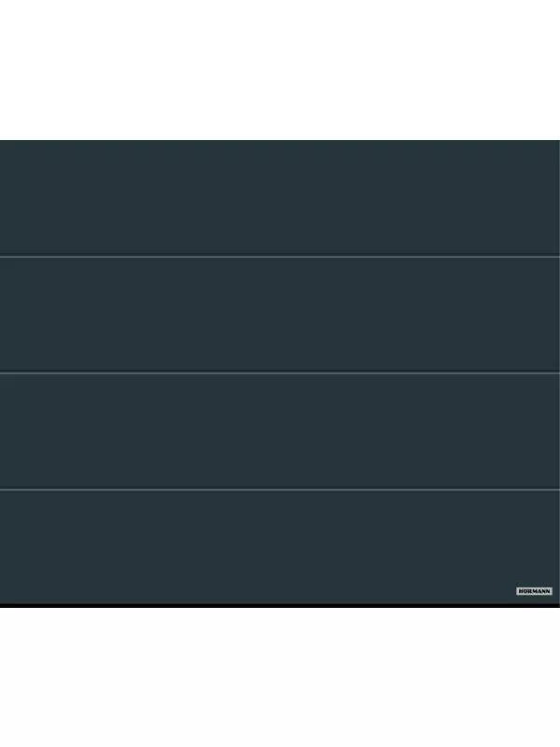This screenshot has height=747, width=560.
Task: Select the bottom door panel
Action: tap(280, 546)
